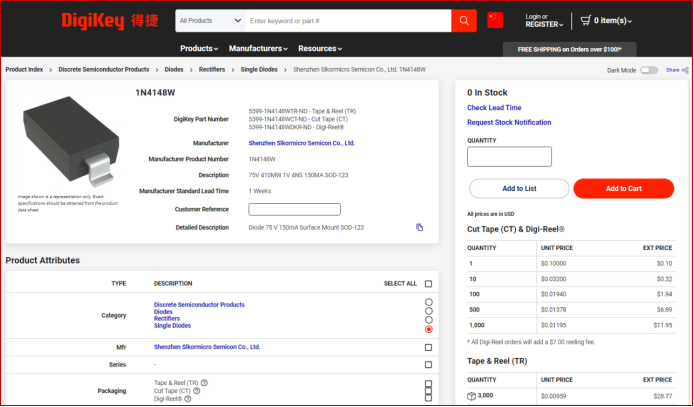Click the Share icon near Dark Mode
This screenshot has height=407, width=694.
685,70
